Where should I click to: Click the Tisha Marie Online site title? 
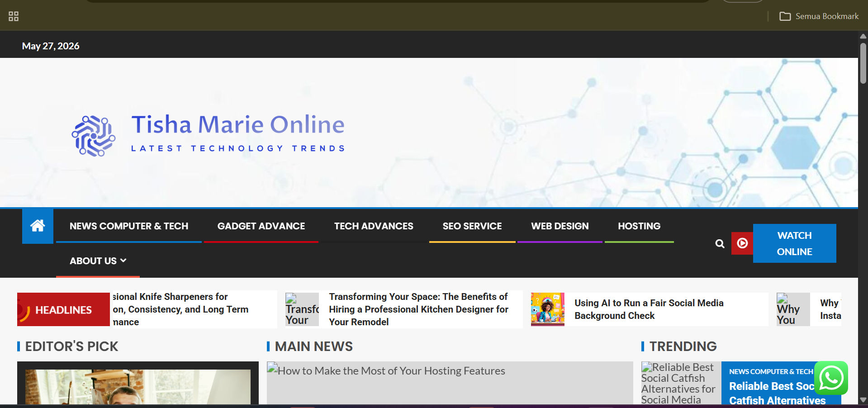click(238, 124)
